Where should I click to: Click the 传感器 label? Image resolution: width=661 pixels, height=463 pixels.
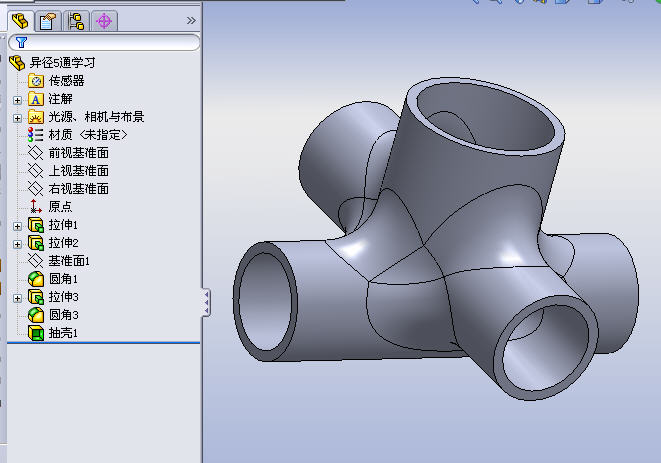pyautogui.click(x=67, y=81)
